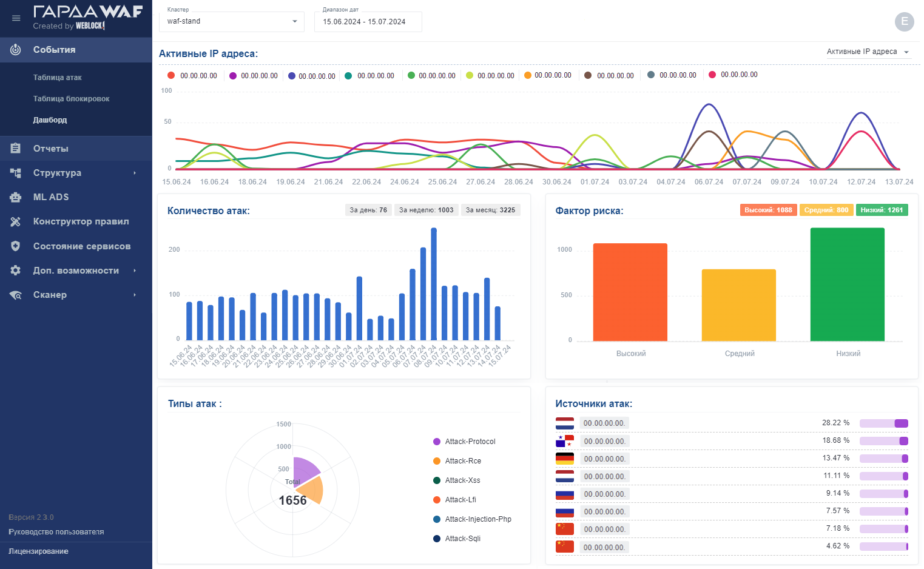Screen dimensions: 924x569
Task: Select Отчеты menu item
Action: click(x=76, y=148)
